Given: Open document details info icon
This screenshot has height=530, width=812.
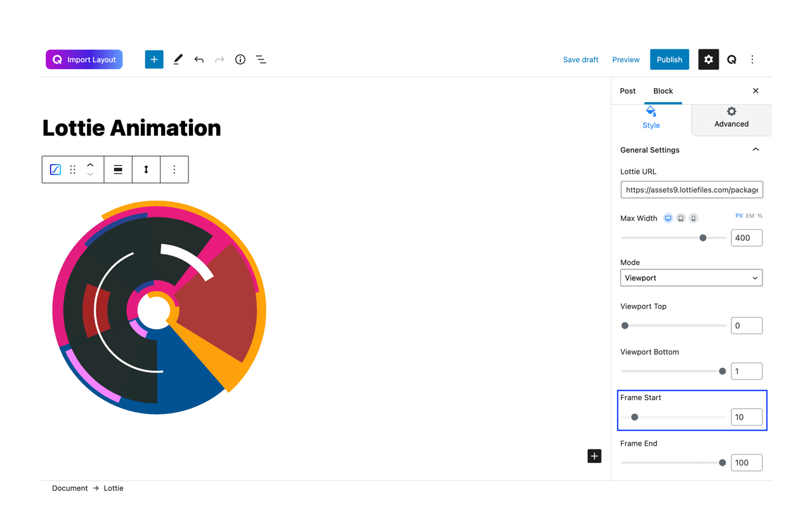Looking at the screenshot, I should (240, 60).
